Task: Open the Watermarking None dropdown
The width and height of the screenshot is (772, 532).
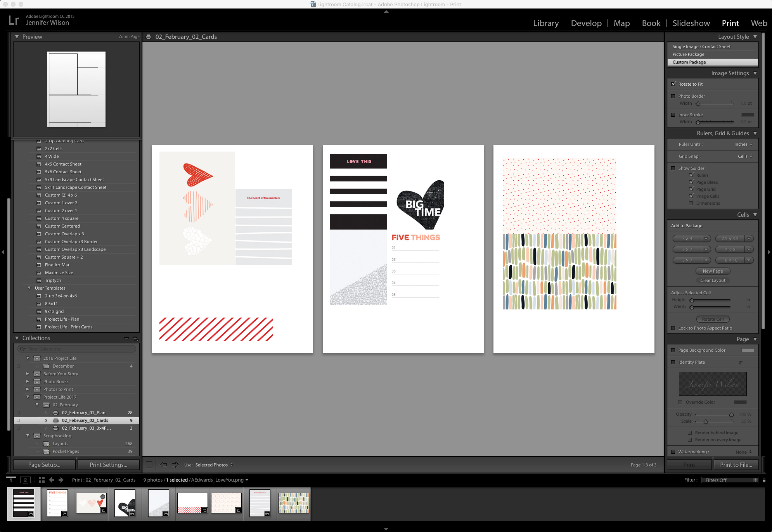Action: 743,452
